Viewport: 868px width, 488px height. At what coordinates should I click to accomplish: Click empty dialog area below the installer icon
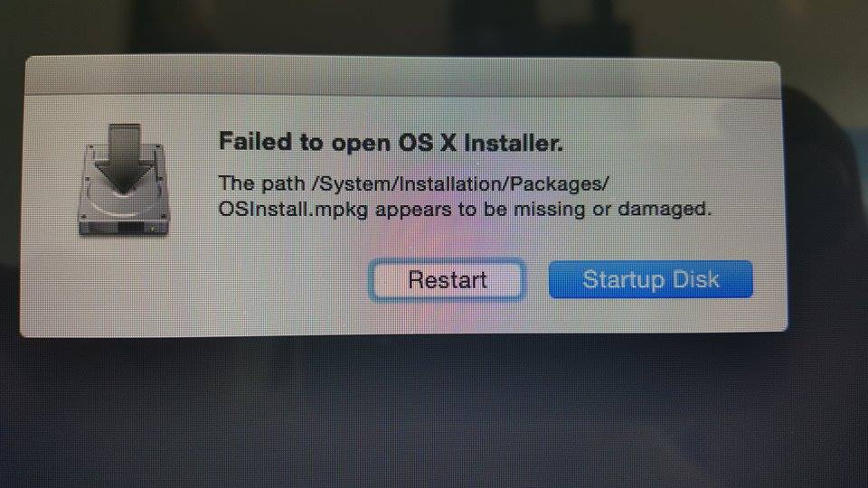click(x=124, y=287)
